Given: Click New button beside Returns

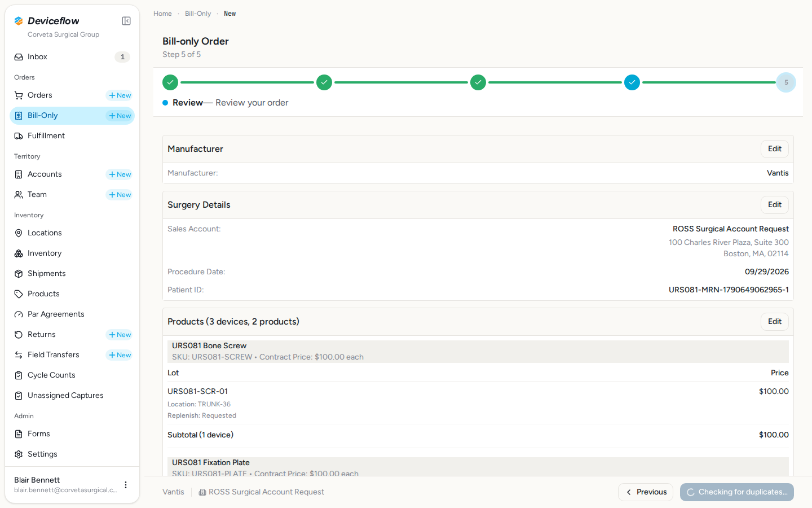Looking at the screenshot, I should click(120, 335).
